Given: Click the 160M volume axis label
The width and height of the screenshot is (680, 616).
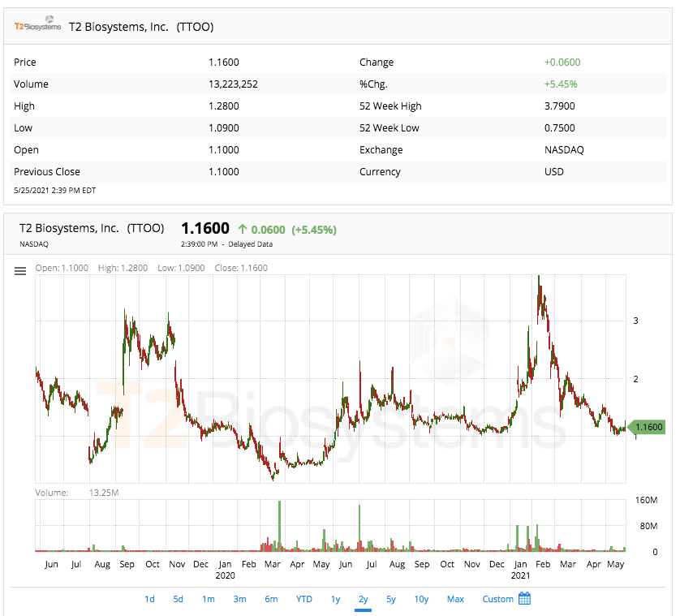Looking at the screenshot, I should tap(647, 500).
